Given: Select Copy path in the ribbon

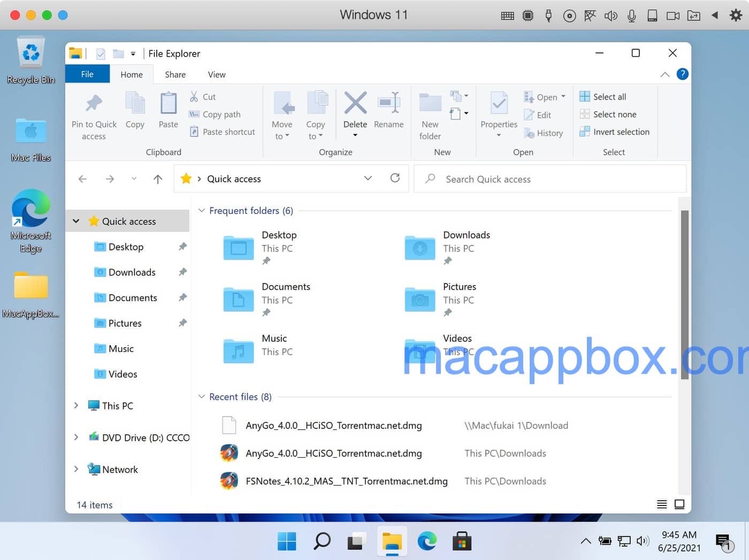Looking at the screenshot, I should click(x=215, y=114).
